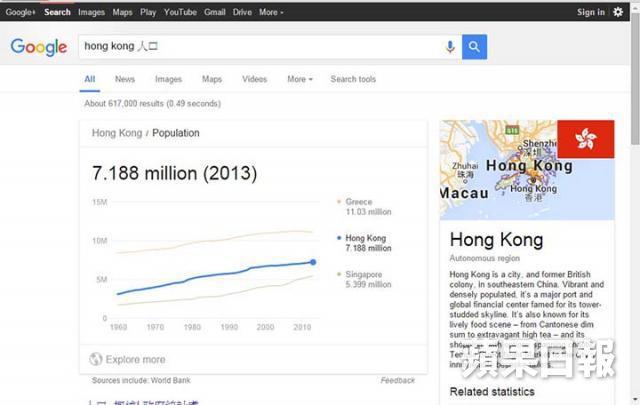Open Drive from the top bar
640x405 pixels.
coord(242,12)
